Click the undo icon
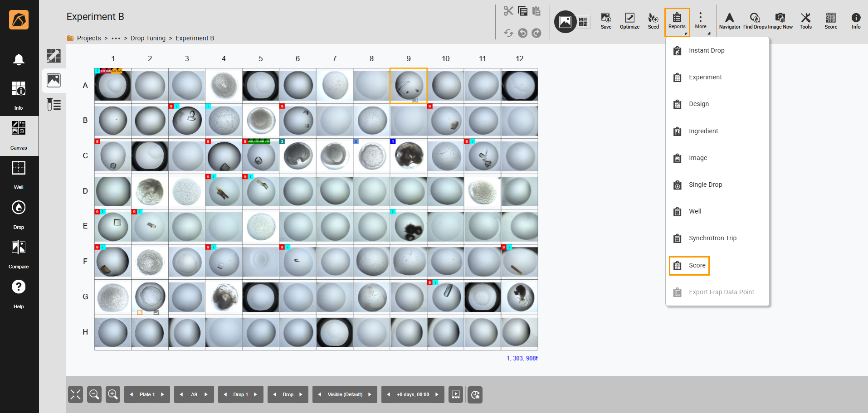868x413 pixels. pos(522,33)
